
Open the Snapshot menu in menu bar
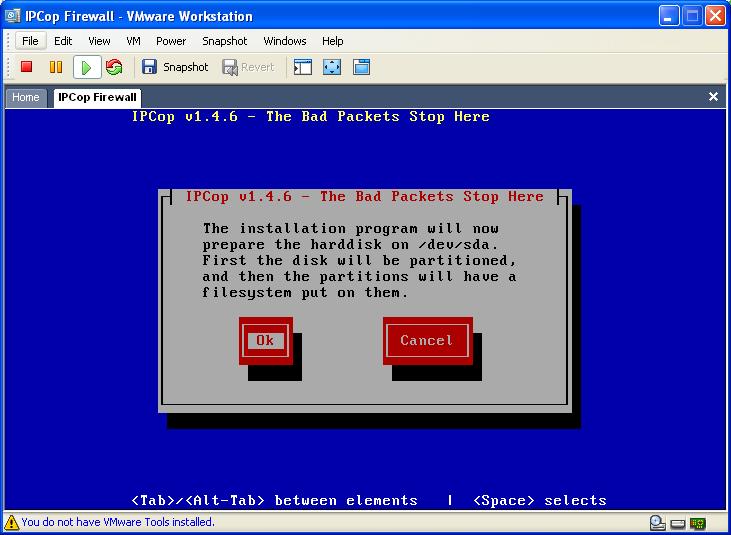click(225, 41)
